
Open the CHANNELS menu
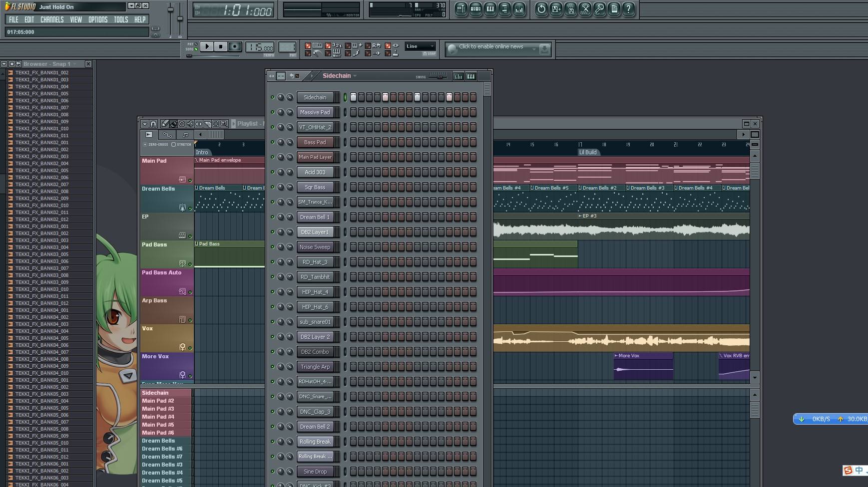(52, 19)
